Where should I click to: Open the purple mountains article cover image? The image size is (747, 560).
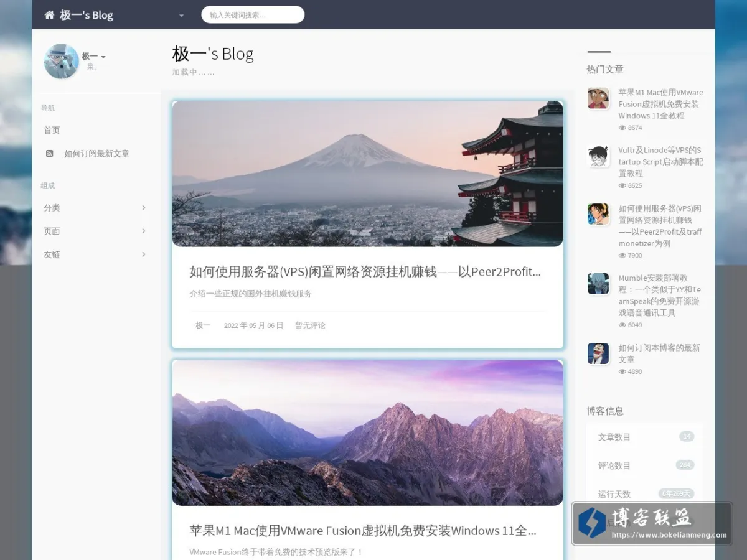coord(367,432)
